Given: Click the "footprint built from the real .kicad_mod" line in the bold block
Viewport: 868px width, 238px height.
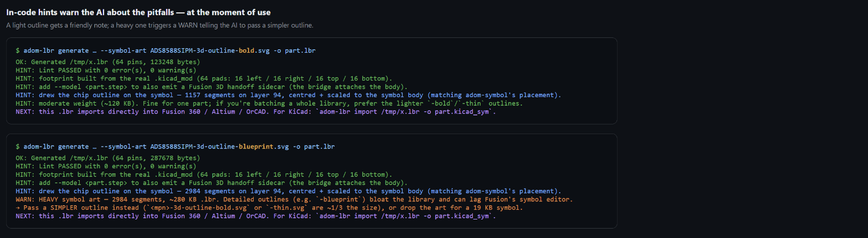Looking at the screenshot, I should tap(204, 79).
